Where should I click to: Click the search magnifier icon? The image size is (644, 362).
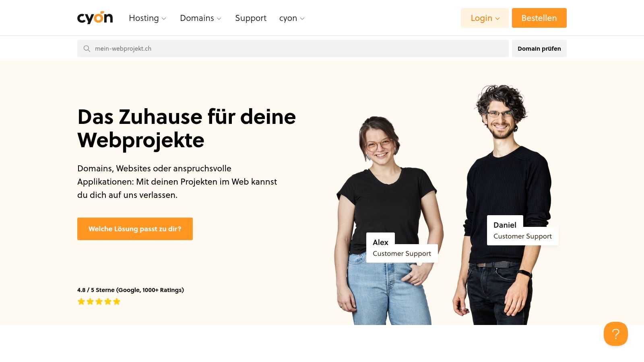pos(87,49)
